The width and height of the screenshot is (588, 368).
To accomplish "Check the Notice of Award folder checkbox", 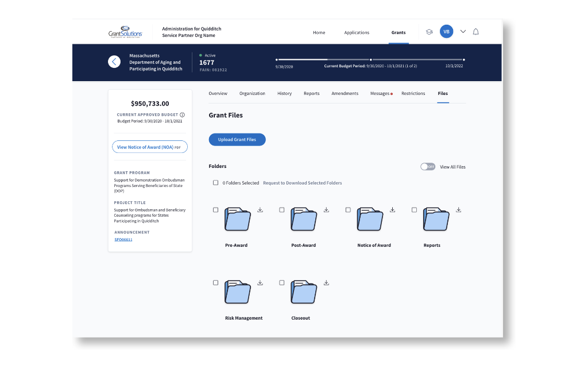I will pos(348,210).
